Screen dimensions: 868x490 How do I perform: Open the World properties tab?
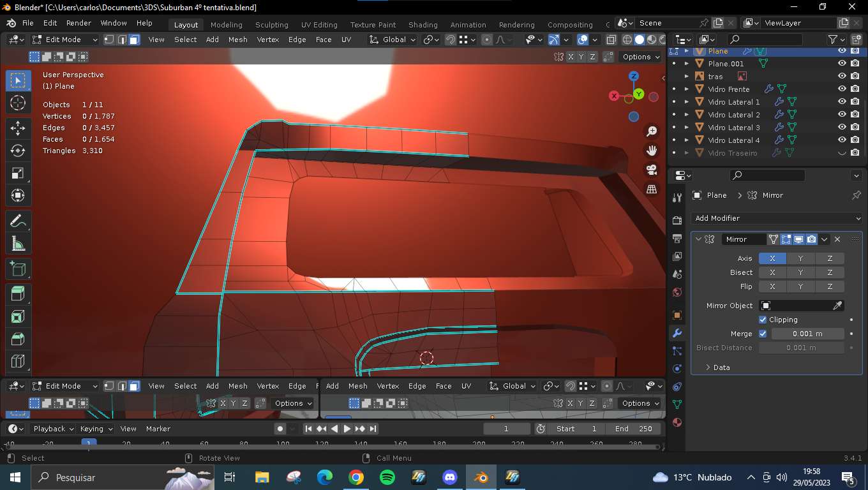(677, 292)
